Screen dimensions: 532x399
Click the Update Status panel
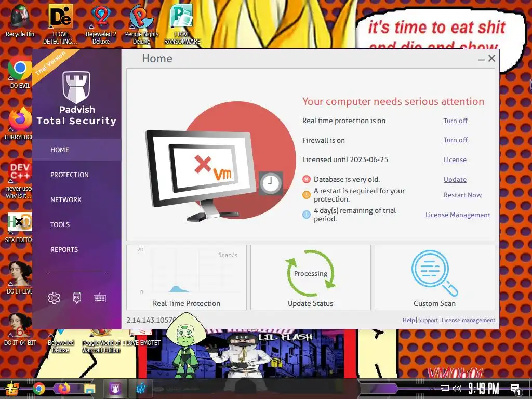311,277
